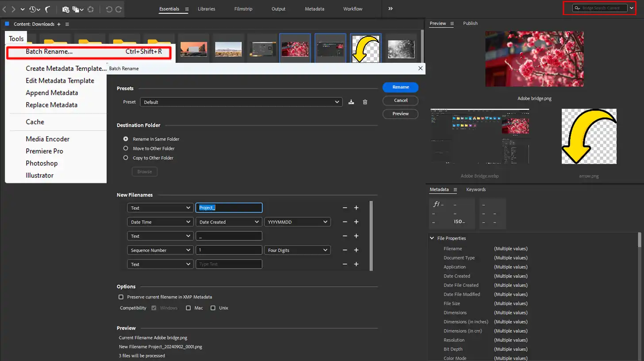Viewport: 644px width, 361px height.
Task: Choose Append Metadata from Tools menu
Action: coord(52,93)
